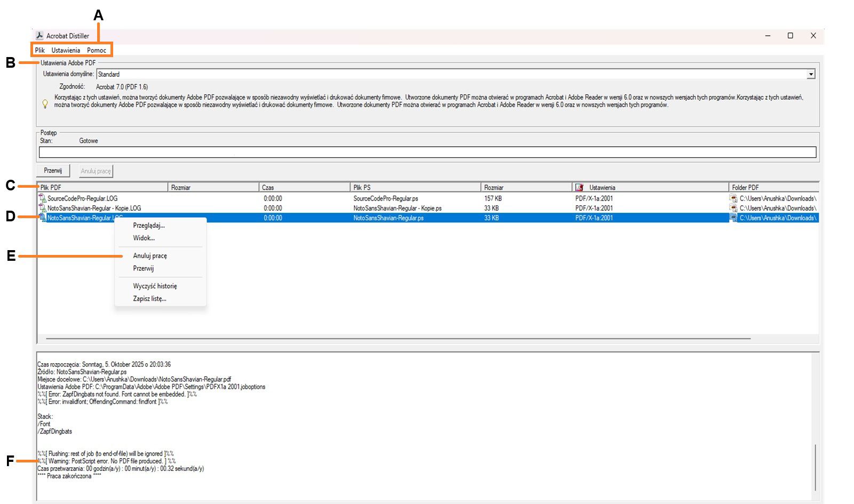Click the 33 KB cell in the highlighted row
This screenshot has height=504, width=854.
point(491,218)
